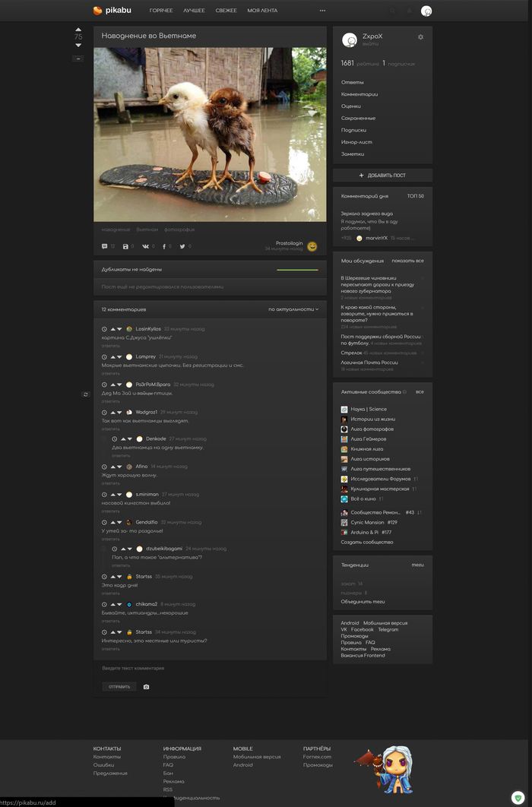The width and height of the screenshot is (532, 807).
Task: Open the user avatar menu in header
Action: click(x=426, y=11)
